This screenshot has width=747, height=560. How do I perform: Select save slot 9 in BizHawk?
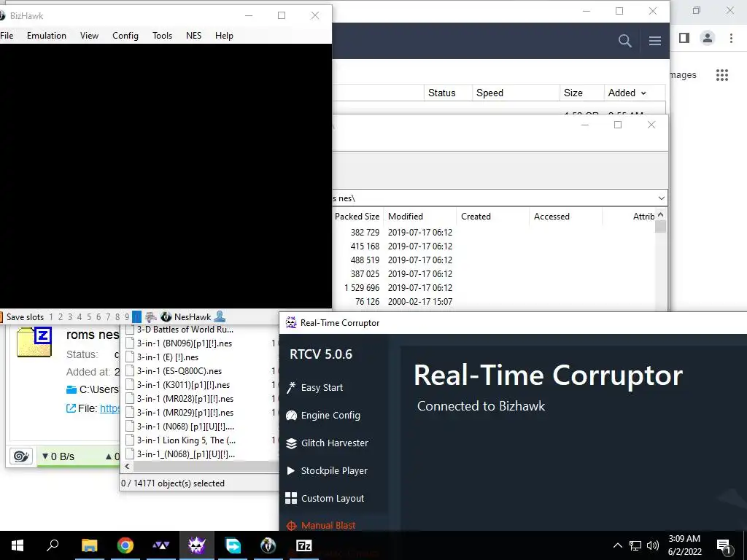pos(127,317)
